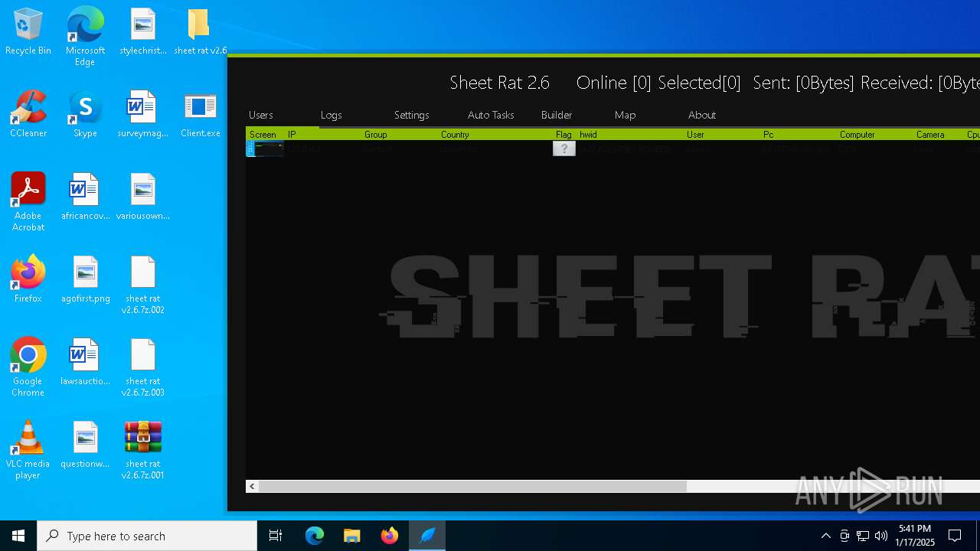Viewport: 980px width, 551px height.
Task: Click the horizontal scrollbar left arrow
Action: tap(252, 487)
